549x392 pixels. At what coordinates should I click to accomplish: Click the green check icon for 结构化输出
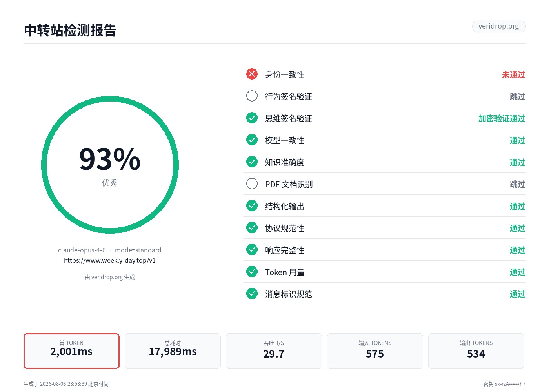(252, 206)
